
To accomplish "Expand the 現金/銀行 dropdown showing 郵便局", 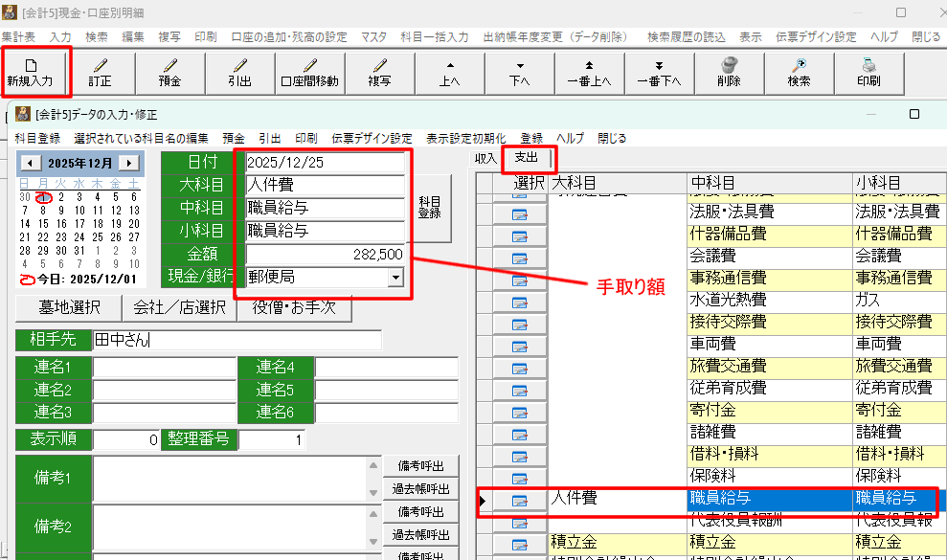I will click(x=395, y=278).
